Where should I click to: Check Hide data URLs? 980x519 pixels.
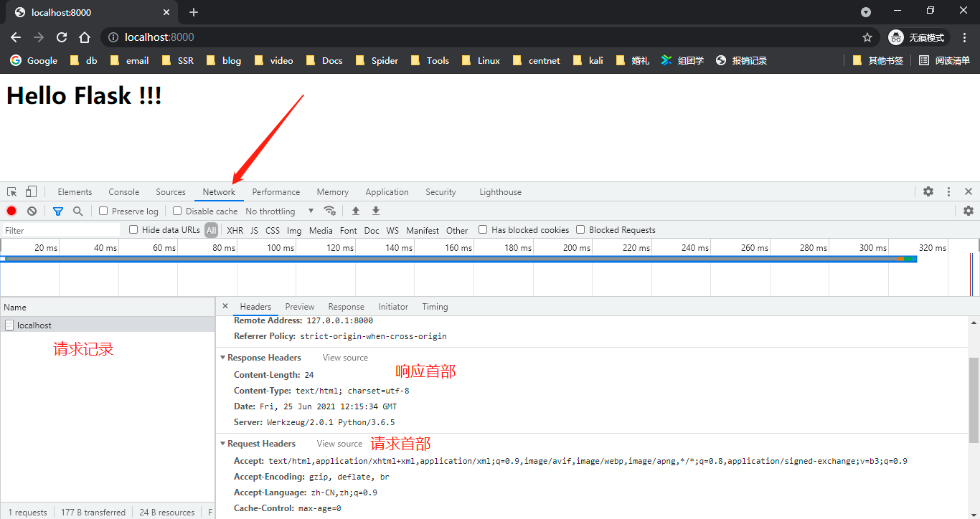[x=133, y=229]
